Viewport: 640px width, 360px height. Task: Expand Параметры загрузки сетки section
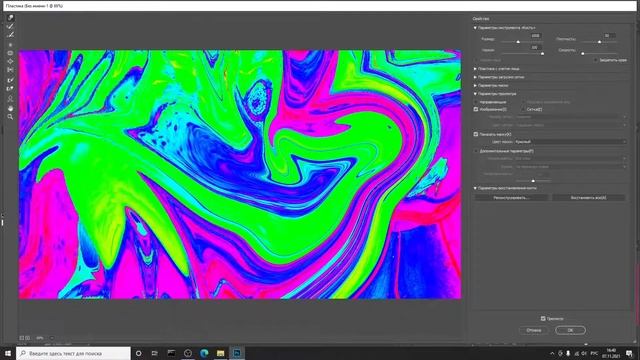(475, 77)
